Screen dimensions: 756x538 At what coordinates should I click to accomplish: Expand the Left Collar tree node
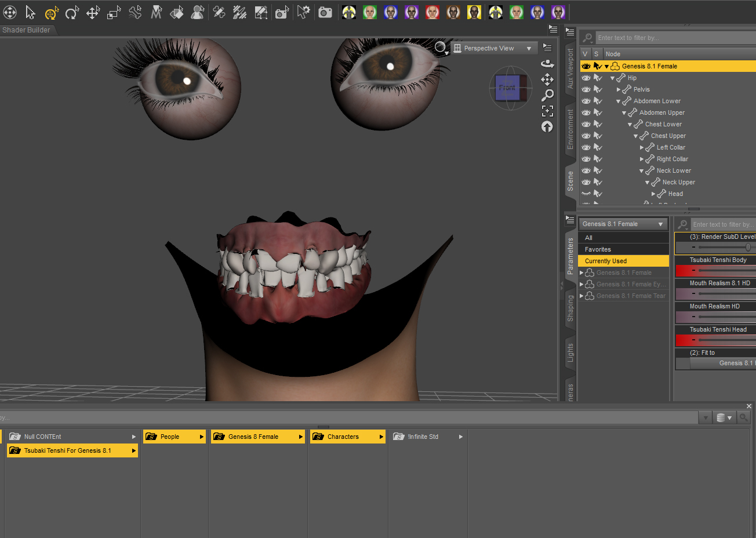click(642, 147)
